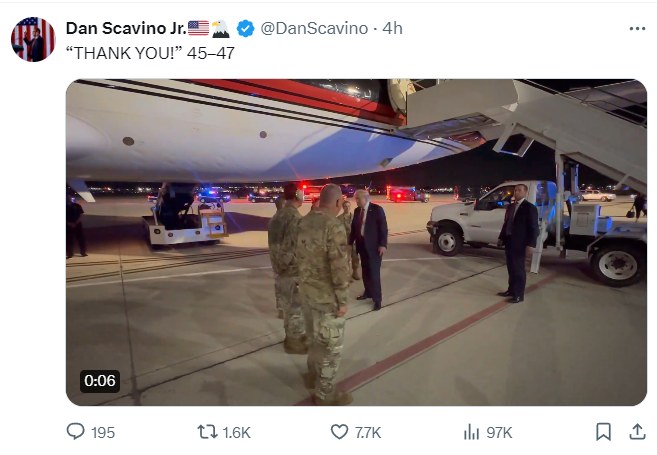Click the "THANK YOU!" 45–47 tweet text
Viewport: 657px width, 455px height.
[x=150, y=52]
